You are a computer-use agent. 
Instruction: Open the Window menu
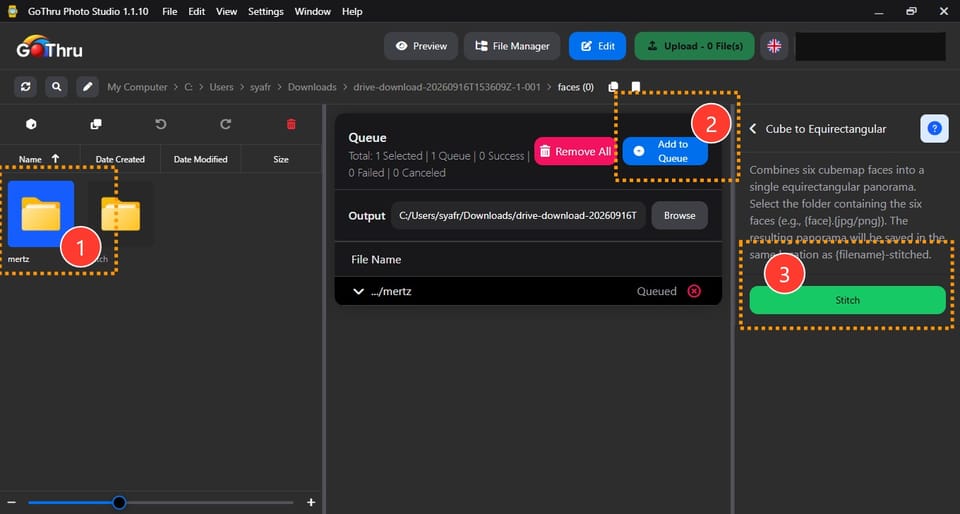click(x=312, y=12)
